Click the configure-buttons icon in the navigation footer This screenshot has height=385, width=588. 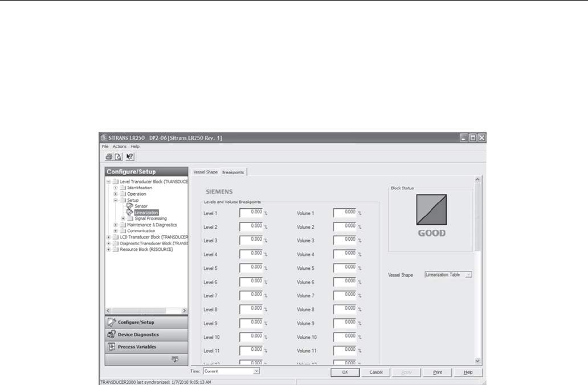tap(175, 359)
